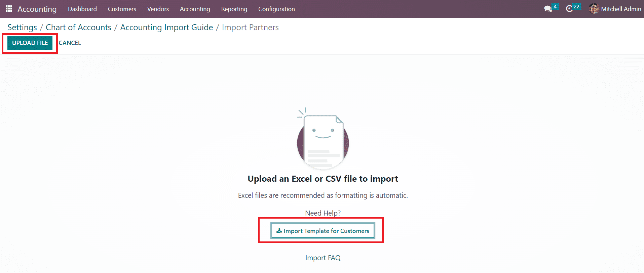The image size is (644, 273).
Task: Open the Import FAQ link
Action: 323,258
